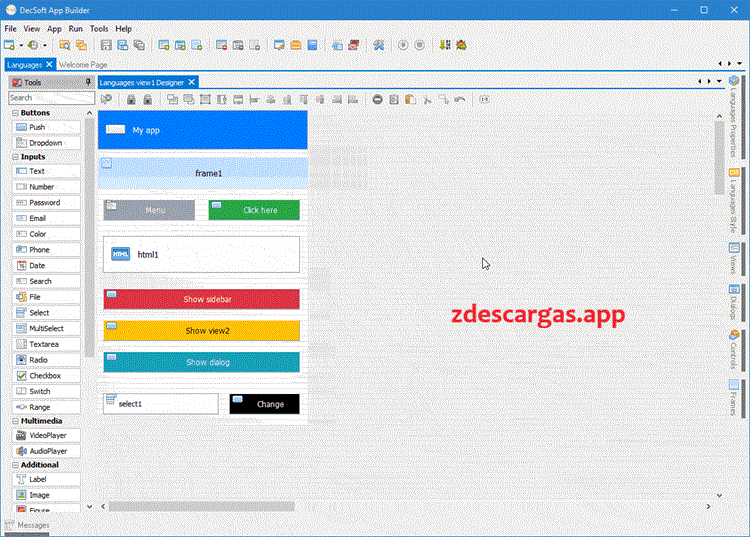The height and width of the screenshot is (537, 750).
Task: Open the Languages Properties side panel
Action: 734,118
